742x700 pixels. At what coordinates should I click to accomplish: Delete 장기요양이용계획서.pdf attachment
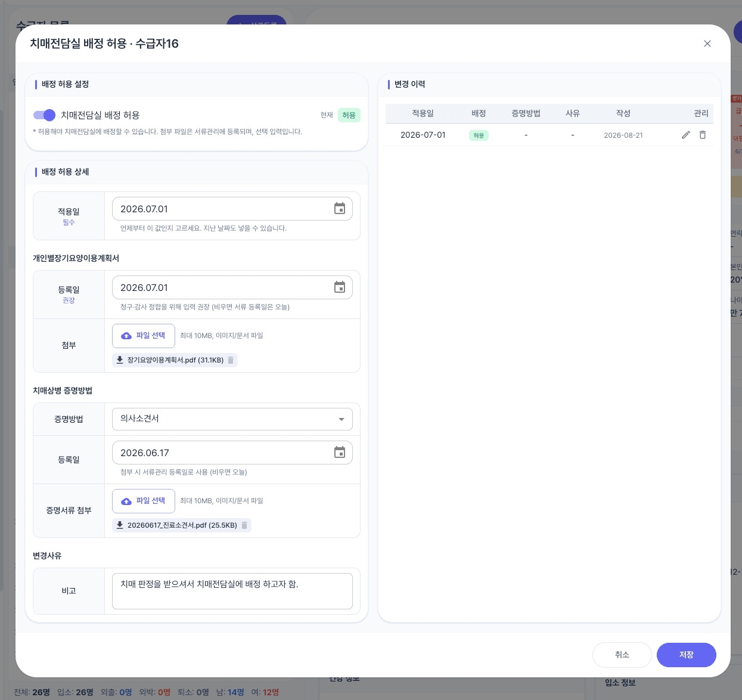tap(231, 360)
